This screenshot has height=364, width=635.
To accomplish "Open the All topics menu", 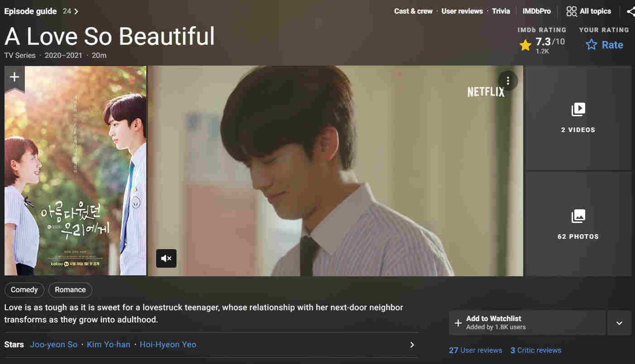I will pyautogui.click(x=589, y=11).
